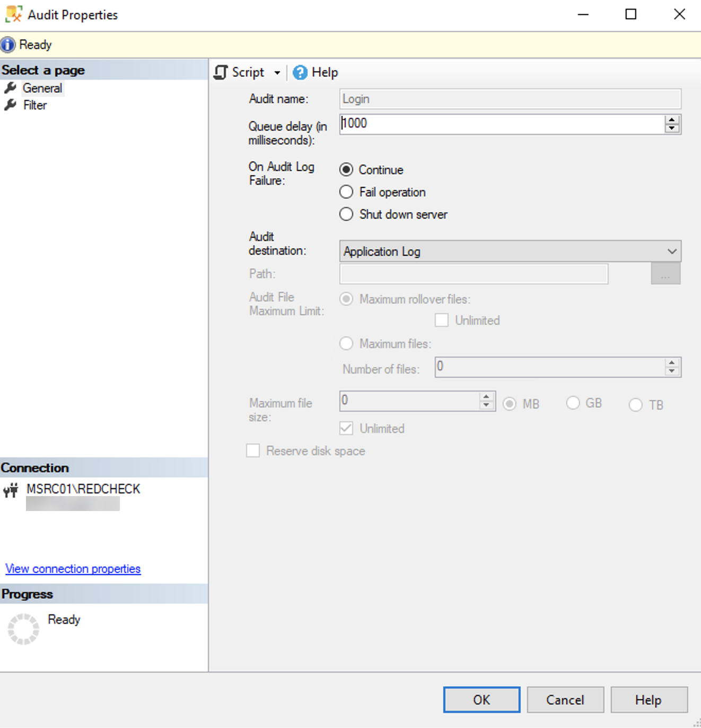Click the Ready status info icon
Image resolution: width=701 pixels, height=728 pixels.
pos(7,44)
